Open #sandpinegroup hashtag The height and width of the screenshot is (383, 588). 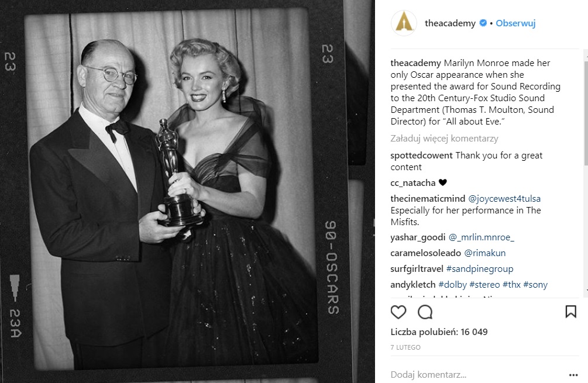point(480,269)
